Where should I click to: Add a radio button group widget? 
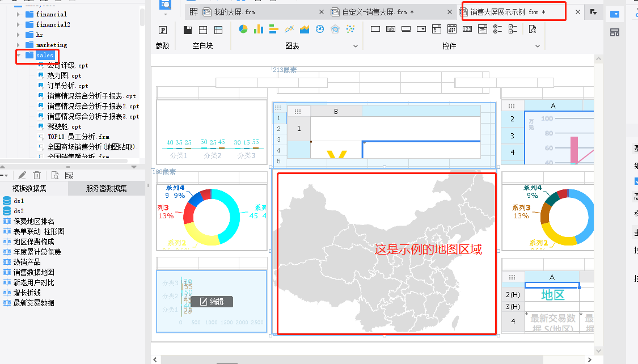pos(497,29)
